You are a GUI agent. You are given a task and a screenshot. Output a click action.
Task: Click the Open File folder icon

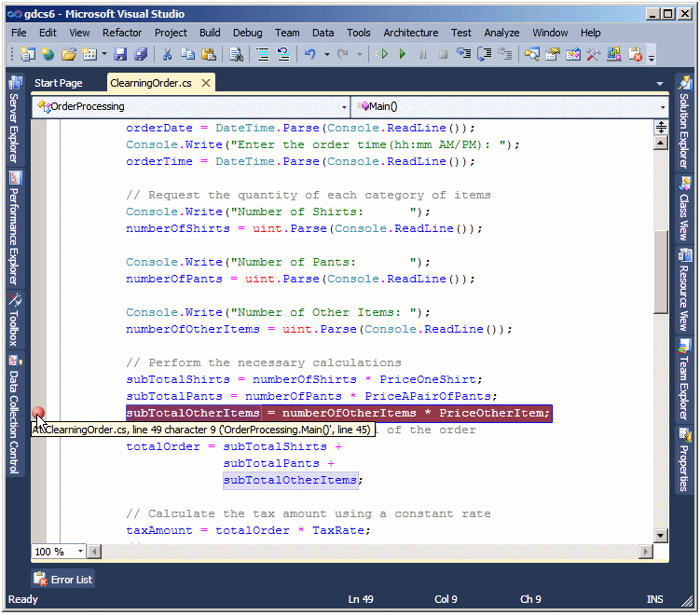click(x=69, y=54)
